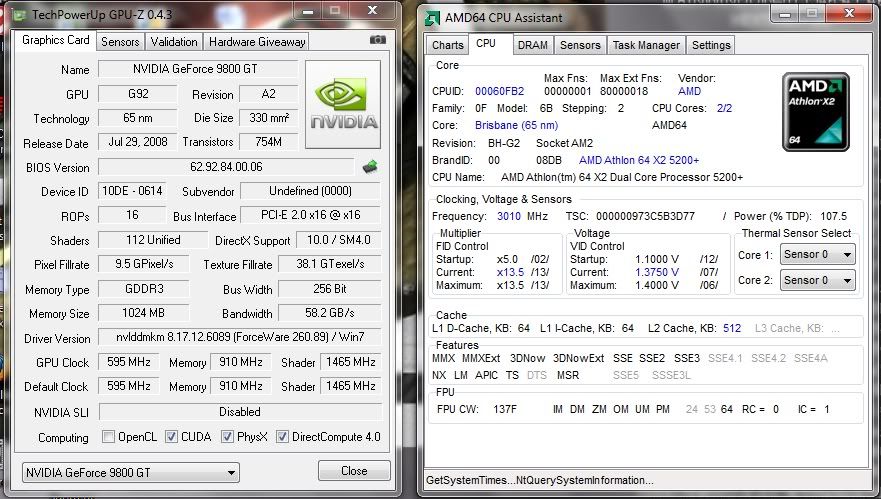Viewport: 881px width, 499px height.
Task: Click the BIOS Version field 62.92.84.00.06
Action: (226, 167)
